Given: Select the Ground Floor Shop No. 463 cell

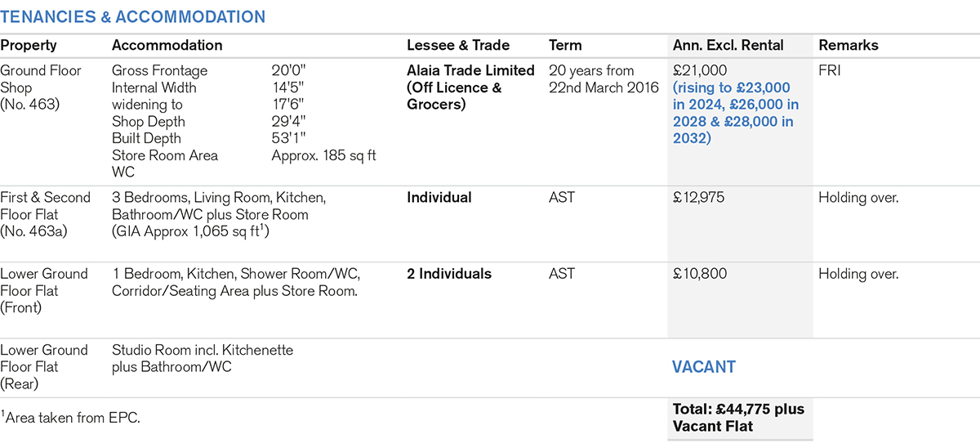Looking at the screenshot, I should point(41,87).
